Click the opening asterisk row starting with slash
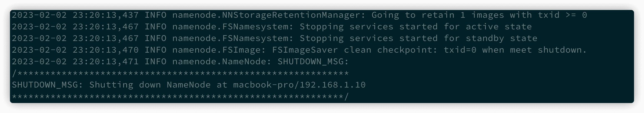 180,73
